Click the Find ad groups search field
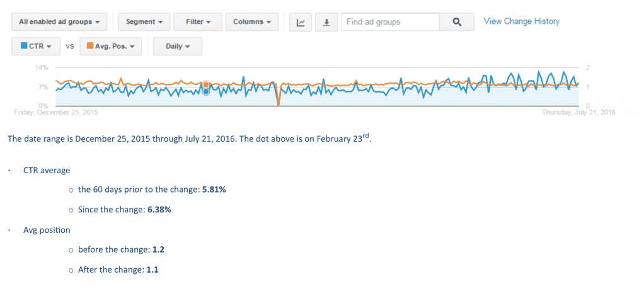 coord(390,22)
